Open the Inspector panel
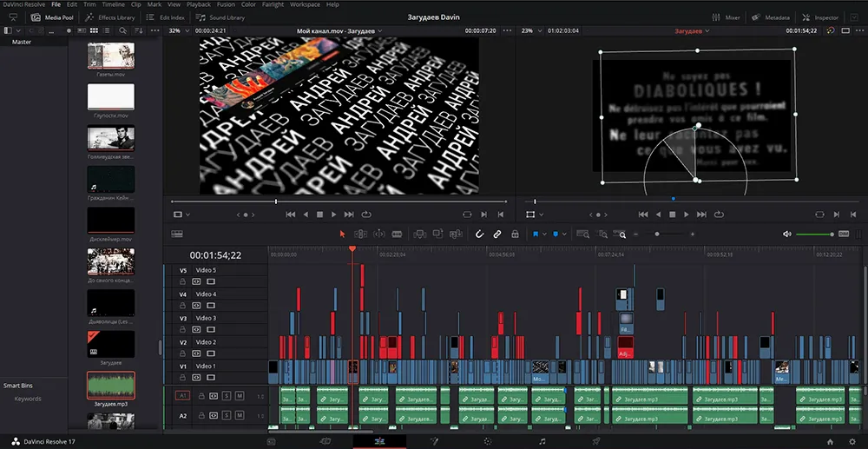The image size is (868, 449). 821,17
